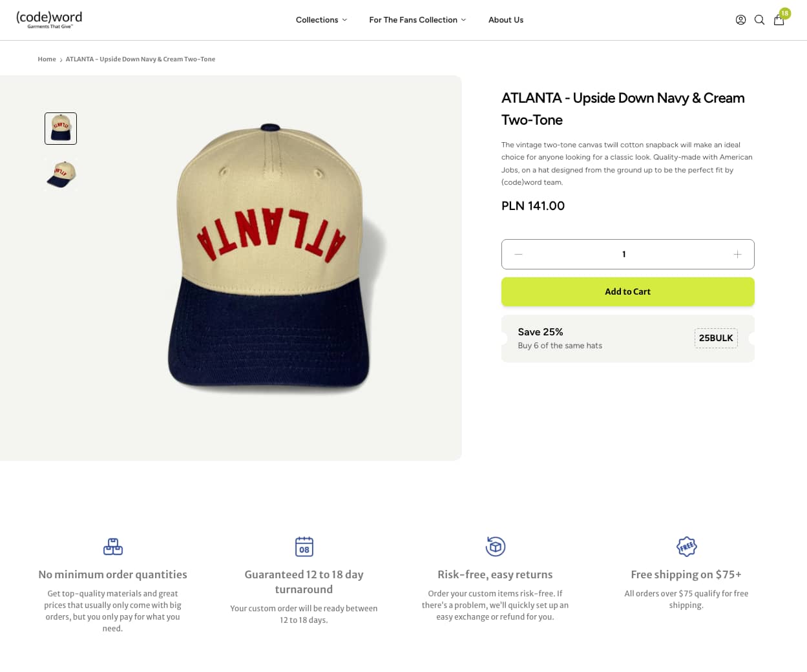Click the easy returns box icon

pyautogui.click(x=496, y=547)
